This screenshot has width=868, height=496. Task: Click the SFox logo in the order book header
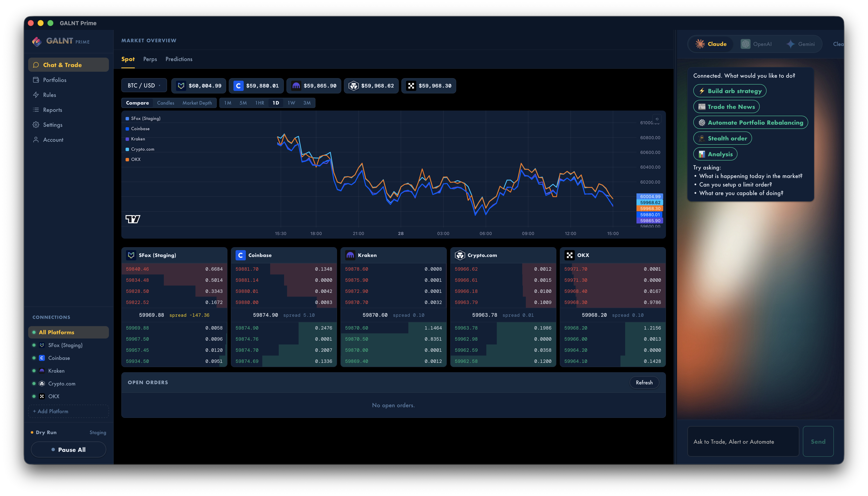[131, 255]
